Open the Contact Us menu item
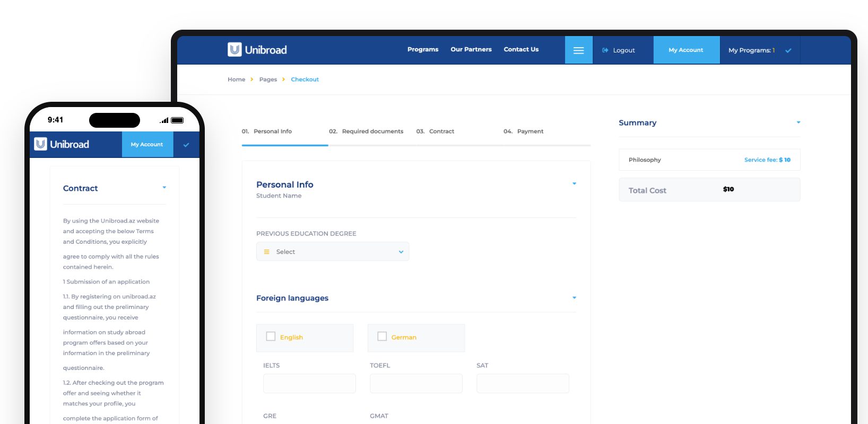Screen dimensions: 868x424 (521, 49)
